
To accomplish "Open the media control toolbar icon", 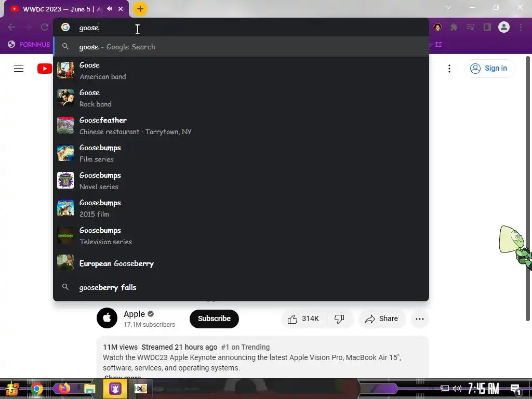I will pyautogui.click(x=470, y=27).
